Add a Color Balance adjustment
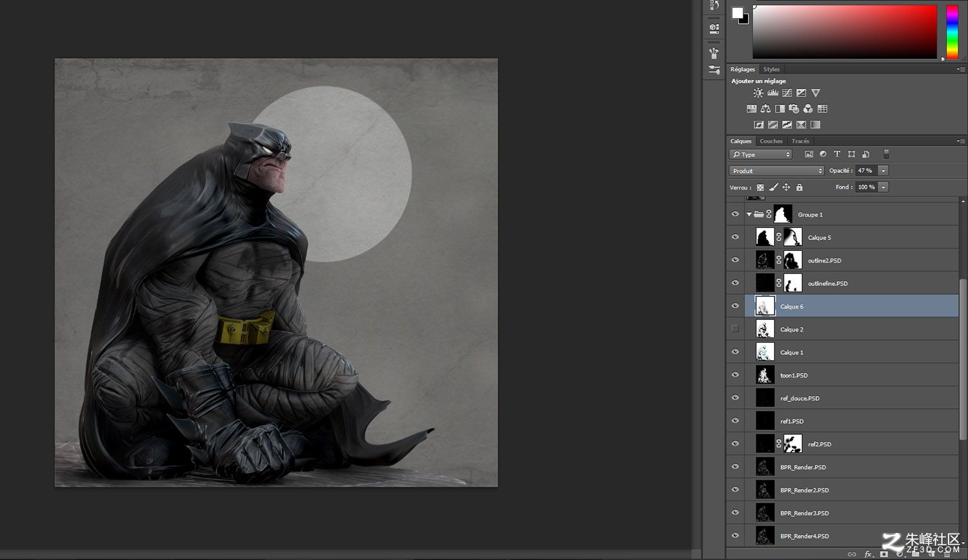Viewport: 968px width, 560px height. (765, 108)
